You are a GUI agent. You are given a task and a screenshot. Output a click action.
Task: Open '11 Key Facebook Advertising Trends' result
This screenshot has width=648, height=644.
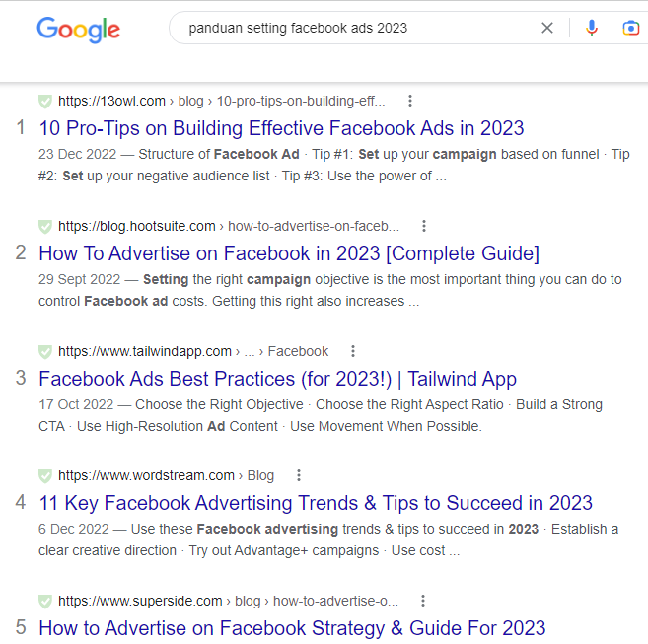click(316, 503)
